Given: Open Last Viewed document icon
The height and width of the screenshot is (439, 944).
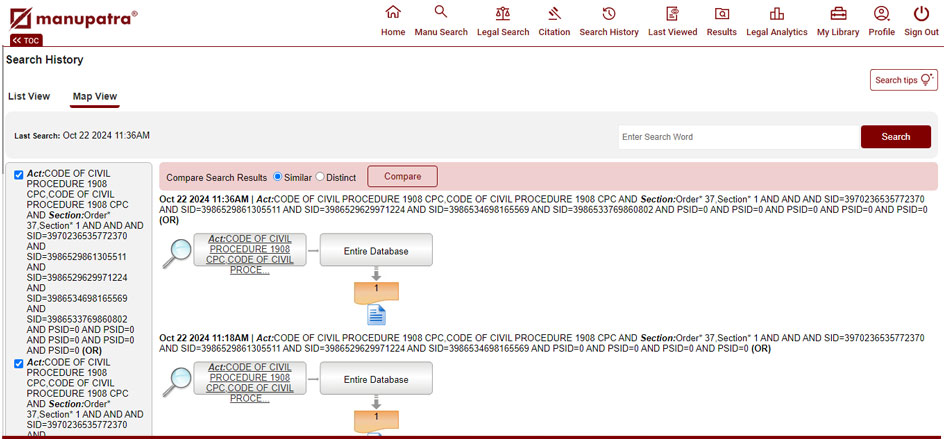Looking at the screenshot, I should pos(672,13).
